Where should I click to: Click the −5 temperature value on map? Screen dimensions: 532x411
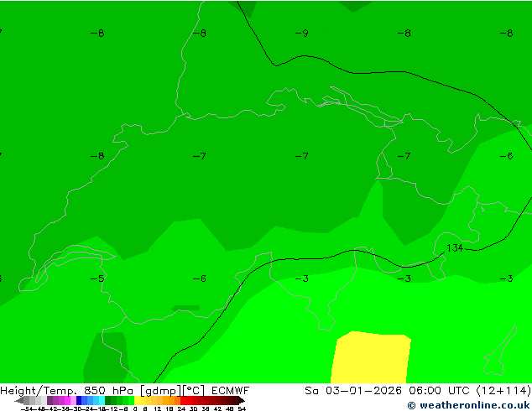point(97,278)
